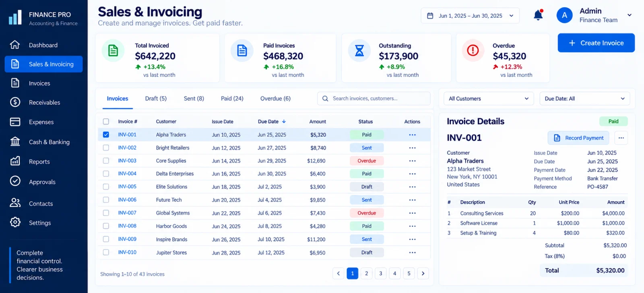Select the INV-004 Delta Enterprises checkbox

[106, 174]
